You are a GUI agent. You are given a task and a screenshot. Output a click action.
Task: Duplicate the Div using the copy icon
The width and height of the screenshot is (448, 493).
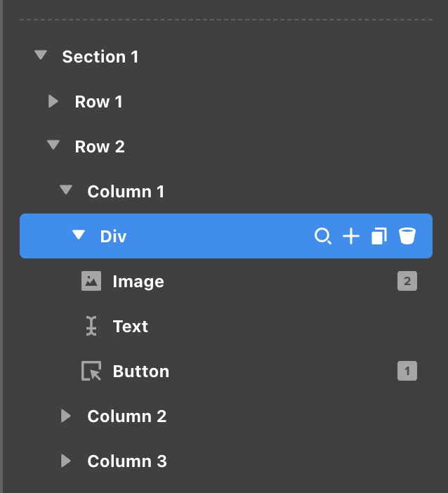point(378,237)
